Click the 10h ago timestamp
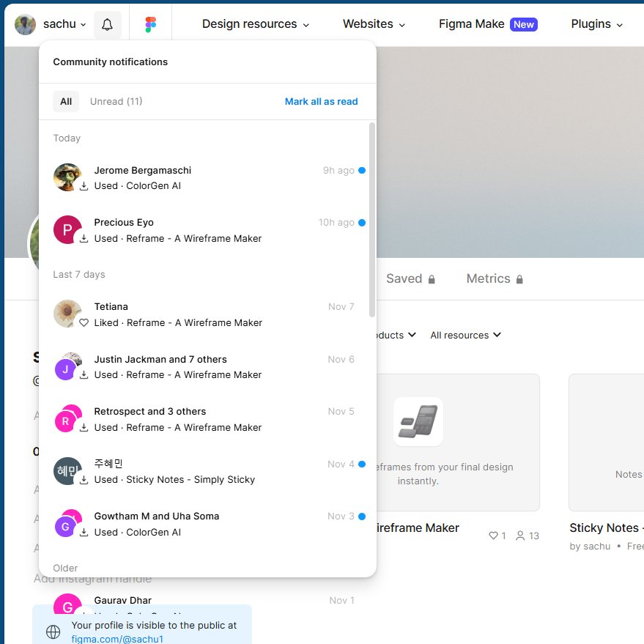Viewport: 644px width, 644px height. click(336, 223)
